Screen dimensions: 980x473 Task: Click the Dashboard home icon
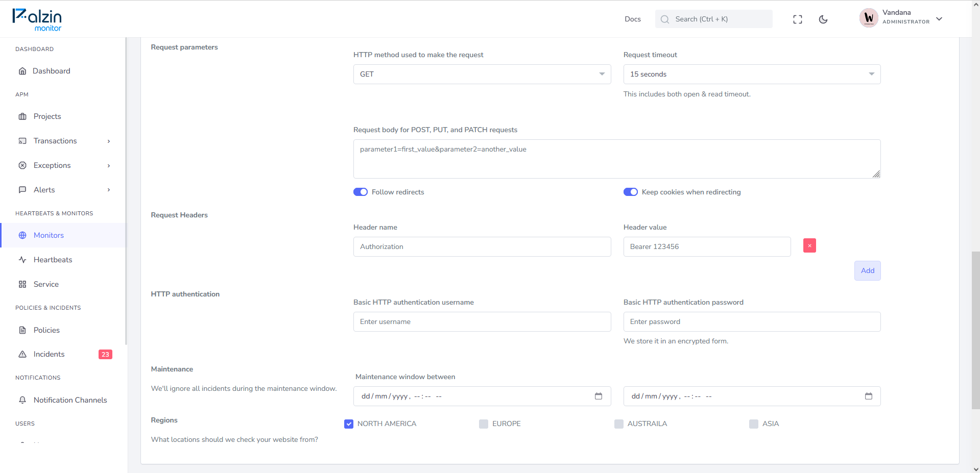click(x=22, y=71)
